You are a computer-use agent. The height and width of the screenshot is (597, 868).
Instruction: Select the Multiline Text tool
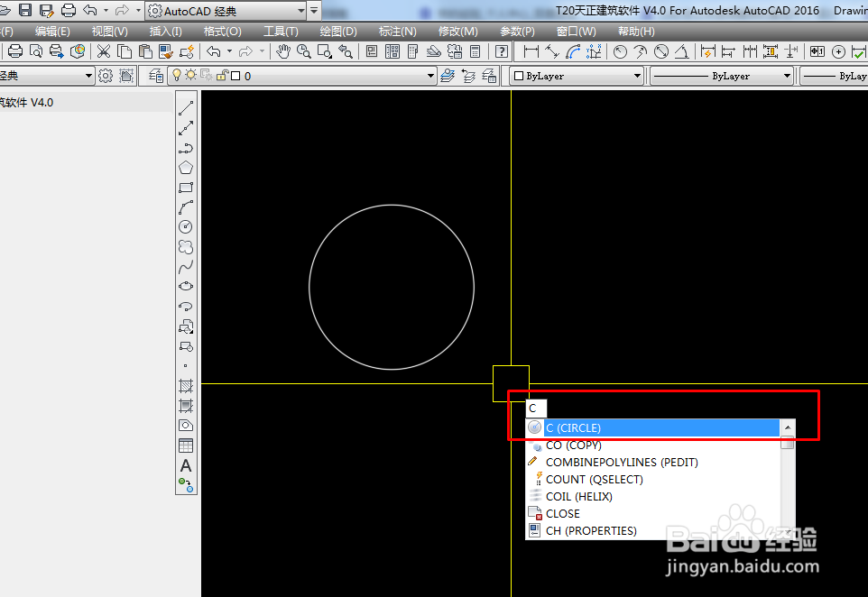pyautogui.click(x=186, y=465)
